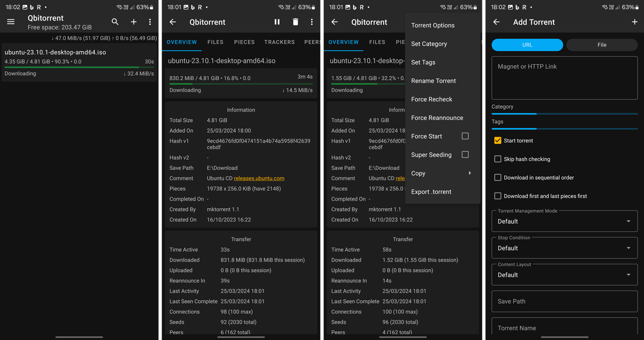This screenshot has height=340, width=644.
Task: Click Time Active value 58s
Action: [x=387, y=250]
